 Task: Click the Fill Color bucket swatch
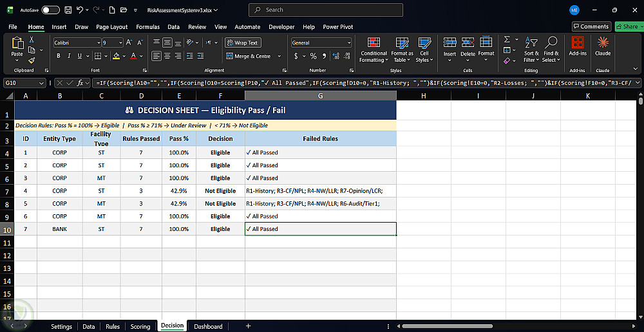[116, 56]
